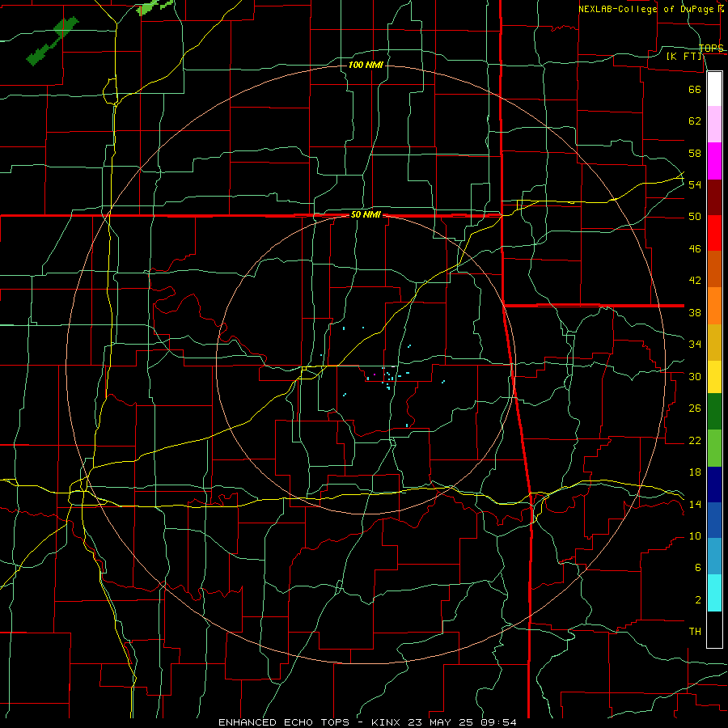Click the '[K FT]' units label
This screenshot has height=728, width=728.
tap(684, 56)
